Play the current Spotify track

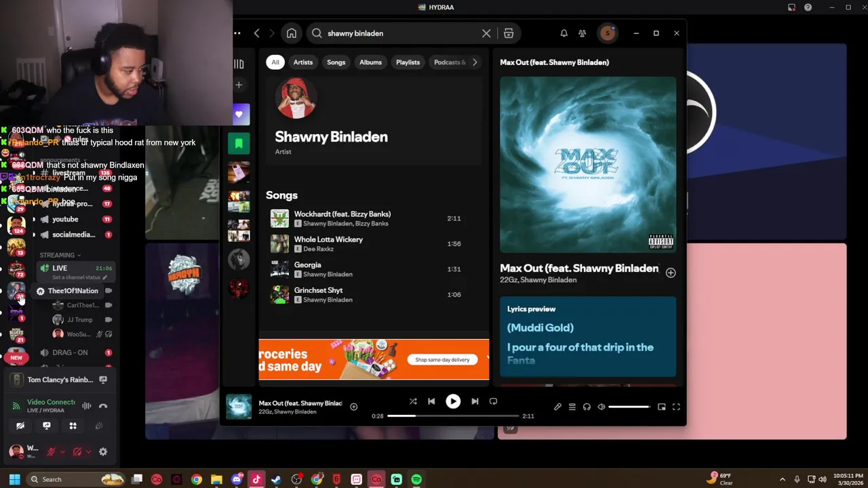tap(453, 401)
